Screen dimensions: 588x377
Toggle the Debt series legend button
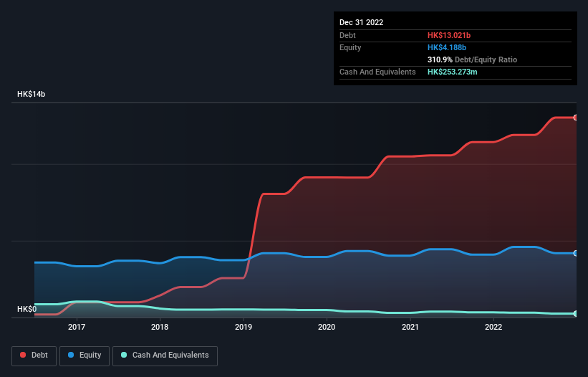pos(34,355)
